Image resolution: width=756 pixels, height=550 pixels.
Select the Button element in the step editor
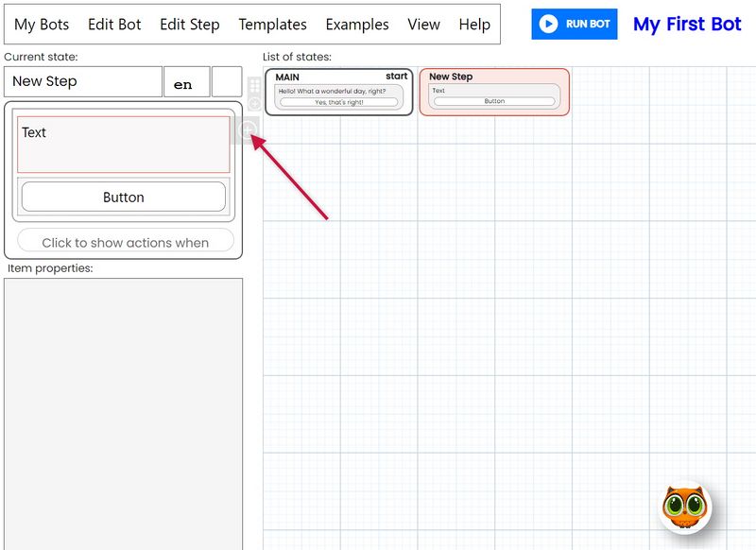(124, 197)
